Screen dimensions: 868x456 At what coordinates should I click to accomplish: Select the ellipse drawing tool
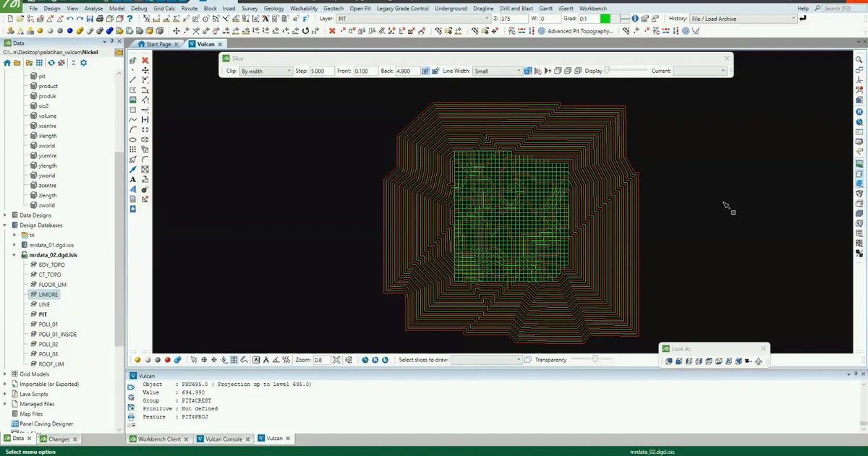point(132,139)
